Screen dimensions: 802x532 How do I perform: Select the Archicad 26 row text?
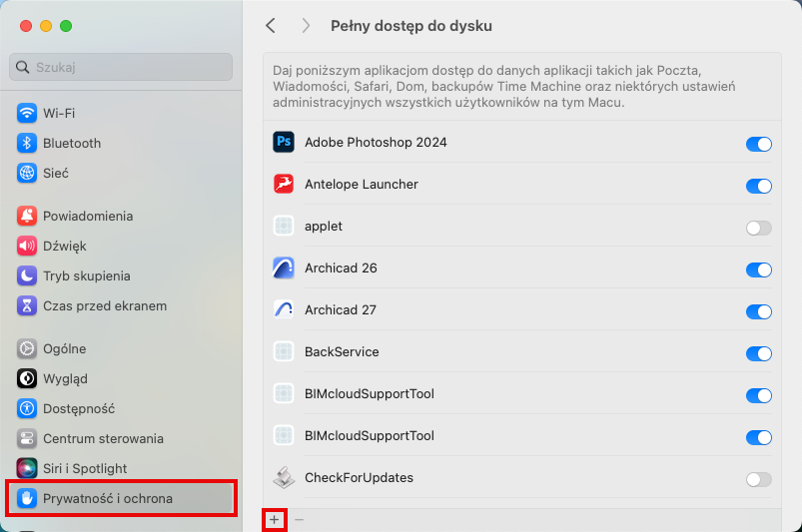(341, 267)
